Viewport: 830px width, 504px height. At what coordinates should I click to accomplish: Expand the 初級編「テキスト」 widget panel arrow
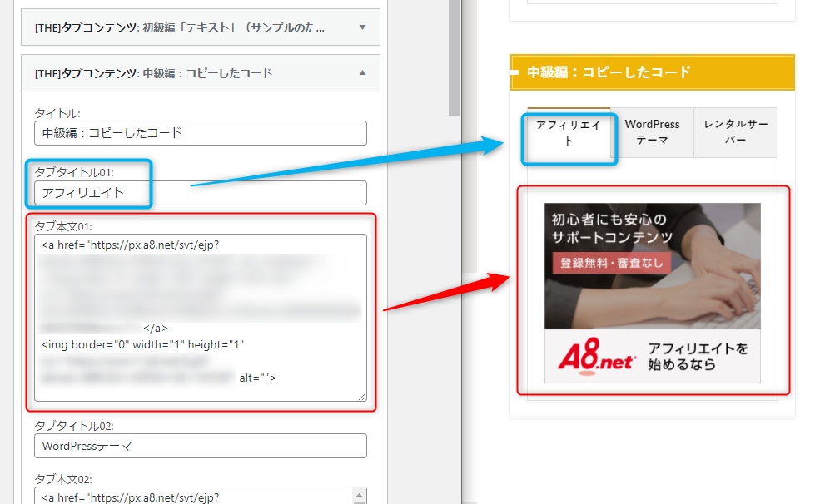click(363, 27)
